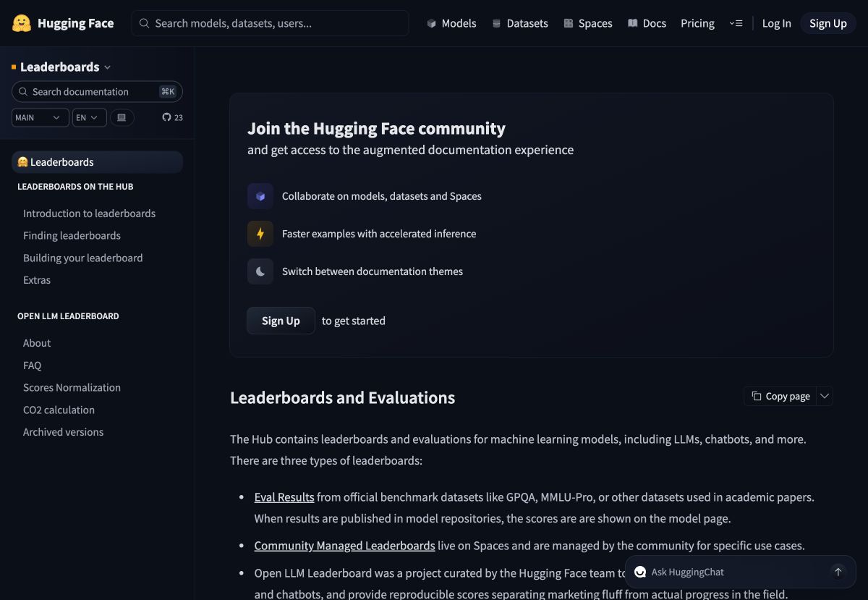Click the Models cube icon
The image size is (868, 600).
(x=432, y=23)
